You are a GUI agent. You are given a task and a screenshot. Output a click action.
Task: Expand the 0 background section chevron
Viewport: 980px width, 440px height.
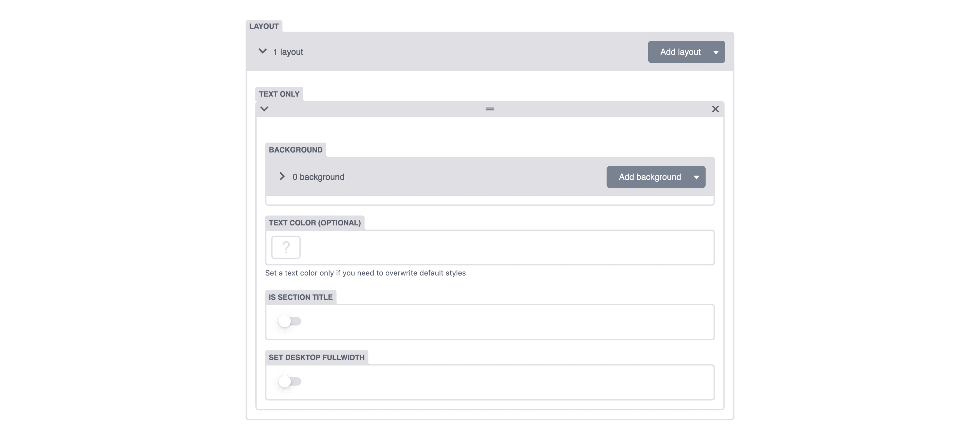(282, 177)
